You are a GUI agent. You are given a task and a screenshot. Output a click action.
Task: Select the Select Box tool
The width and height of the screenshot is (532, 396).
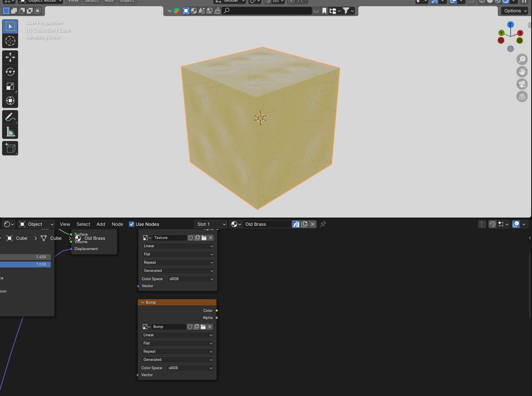point(10,26)
